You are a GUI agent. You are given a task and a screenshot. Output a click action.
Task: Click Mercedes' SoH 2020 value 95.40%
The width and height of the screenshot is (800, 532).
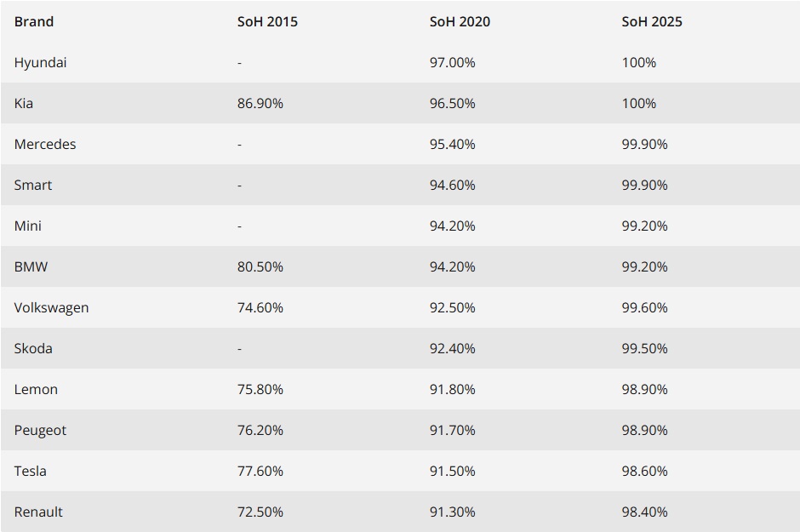pyautogui.click(x=452, y=144)
